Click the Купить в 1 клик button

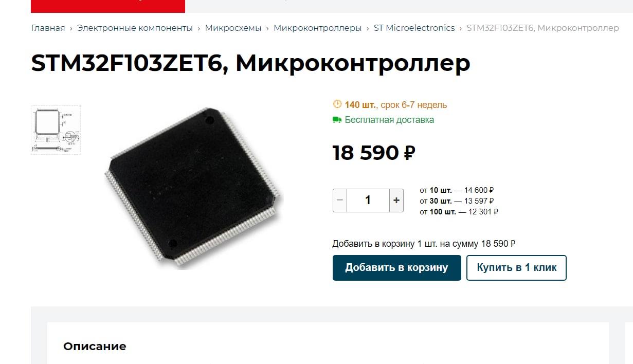coord(516,268)
